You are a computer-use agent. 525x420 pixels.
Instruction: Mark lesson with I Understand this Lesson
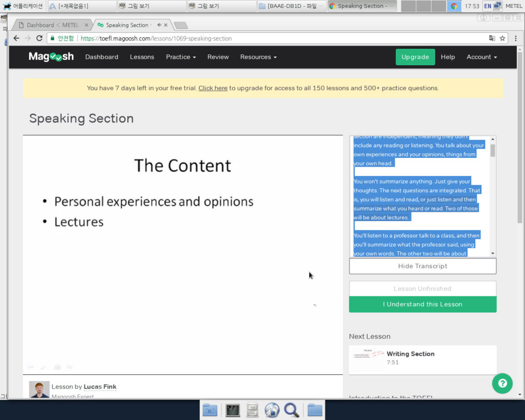[x=422, y=304]
